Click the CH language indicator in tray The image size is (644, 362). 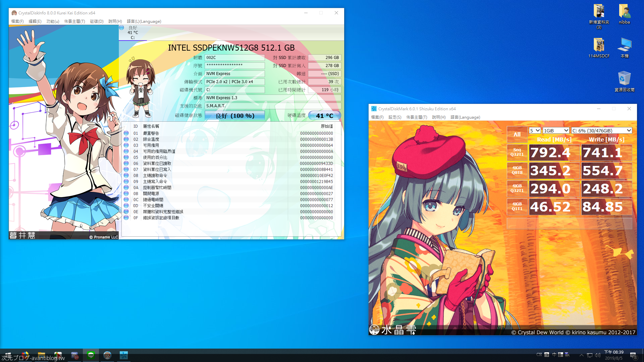point(539,355)
